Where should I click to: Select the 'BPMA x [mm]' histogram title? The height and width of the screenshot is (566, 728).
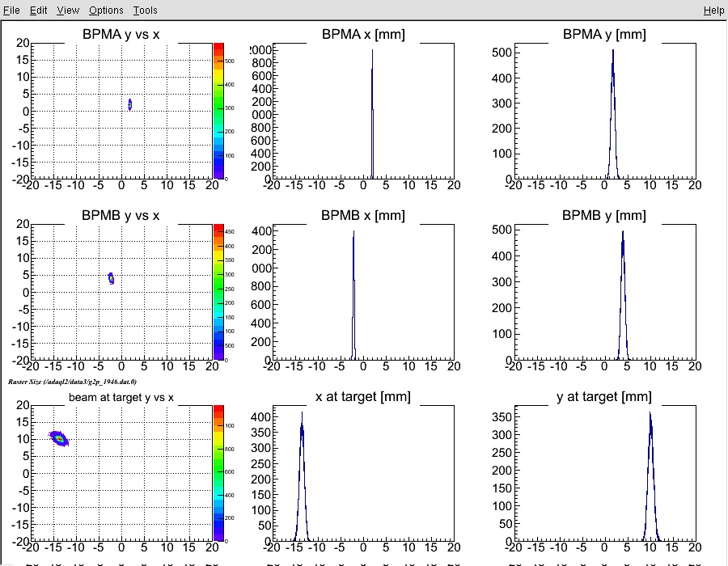tap(363, 34)
